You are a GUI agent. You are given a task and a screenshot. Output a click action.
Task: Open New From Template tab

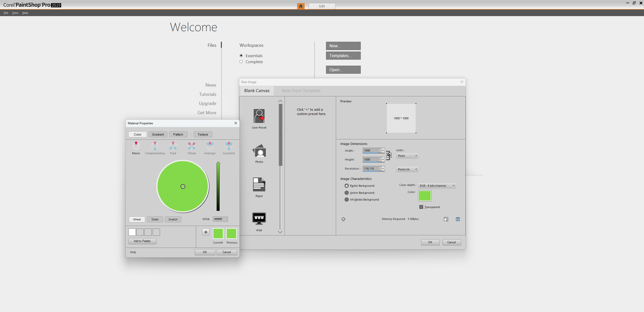pos(301,91)
